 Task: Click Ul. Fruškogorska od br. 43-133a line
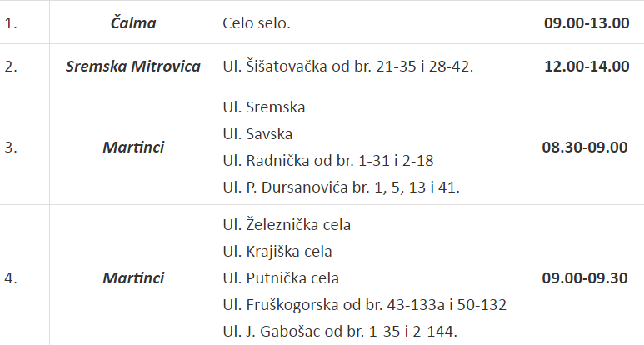[x=365, y=305]
